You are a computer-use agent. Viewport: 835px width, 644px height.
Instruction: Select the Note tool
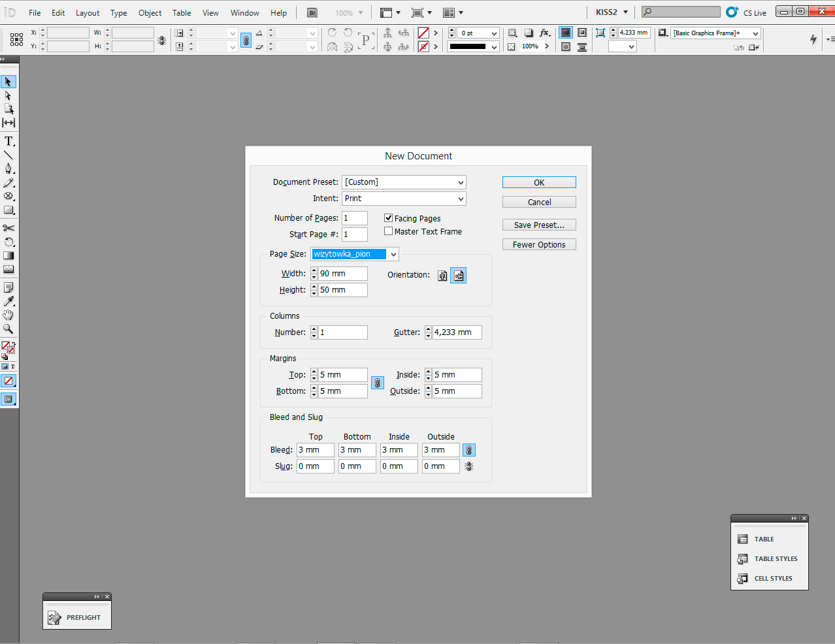coord(8,287)
